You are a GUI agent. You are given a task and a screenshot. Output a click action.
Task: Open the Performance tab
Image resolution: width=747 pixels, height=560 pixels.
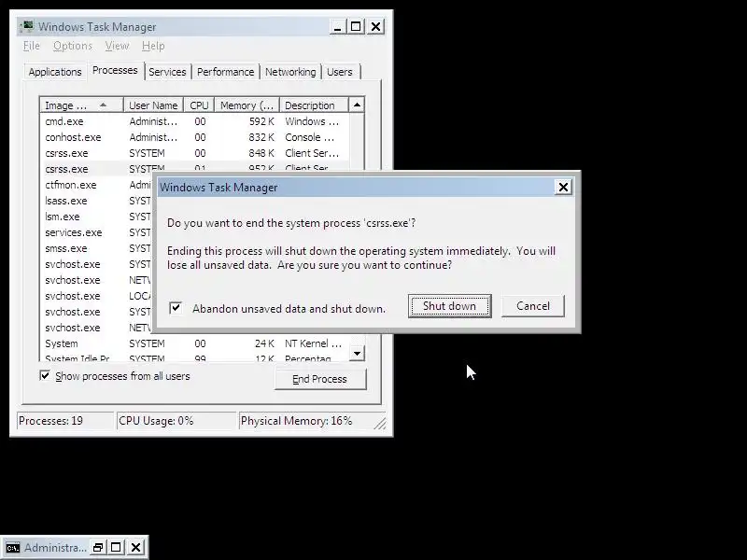[225, 72]
